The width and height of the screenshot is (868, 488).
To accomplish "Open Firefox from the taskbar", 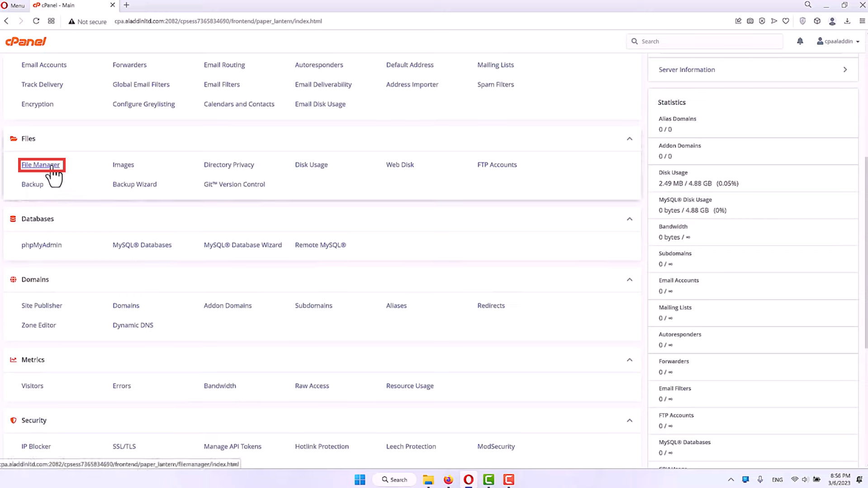I will (x=448, y=479).
